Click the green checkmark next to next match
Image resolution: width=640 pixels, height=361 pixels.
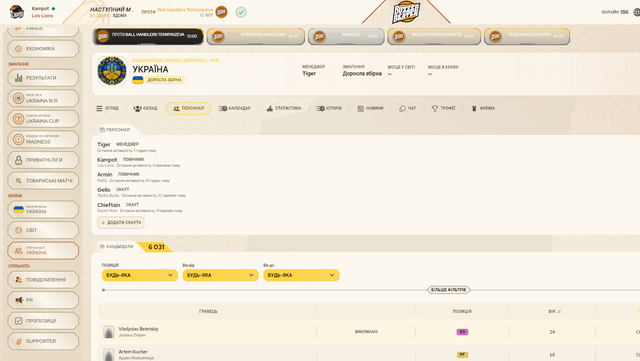click(x=241, y=12)
